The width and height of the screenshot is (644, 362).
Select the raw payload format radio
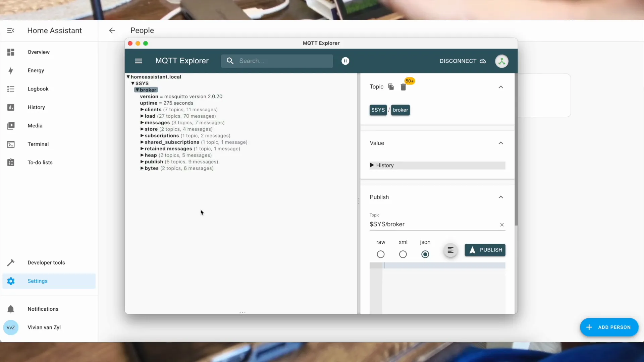click(x=381, y=254)
